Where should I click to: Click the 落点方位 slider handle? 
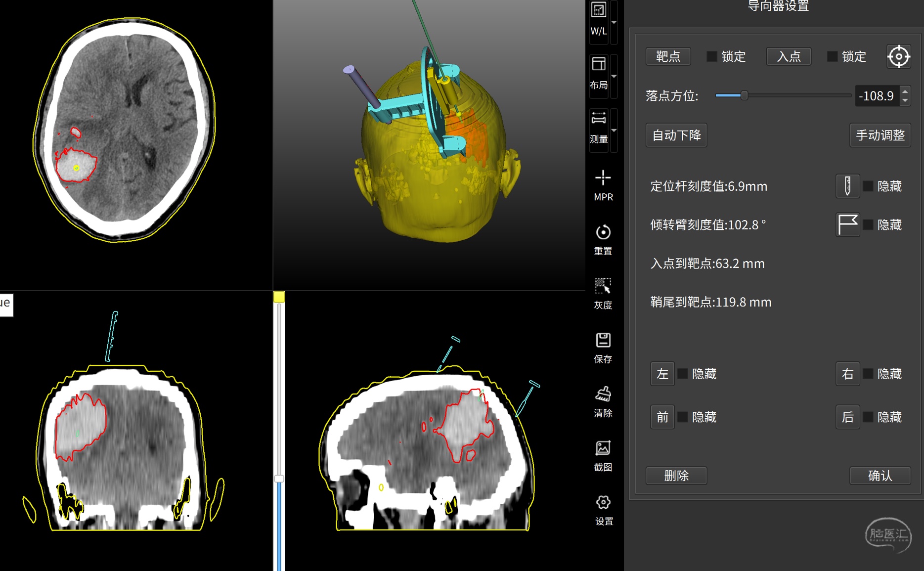[x=744, y=95]
